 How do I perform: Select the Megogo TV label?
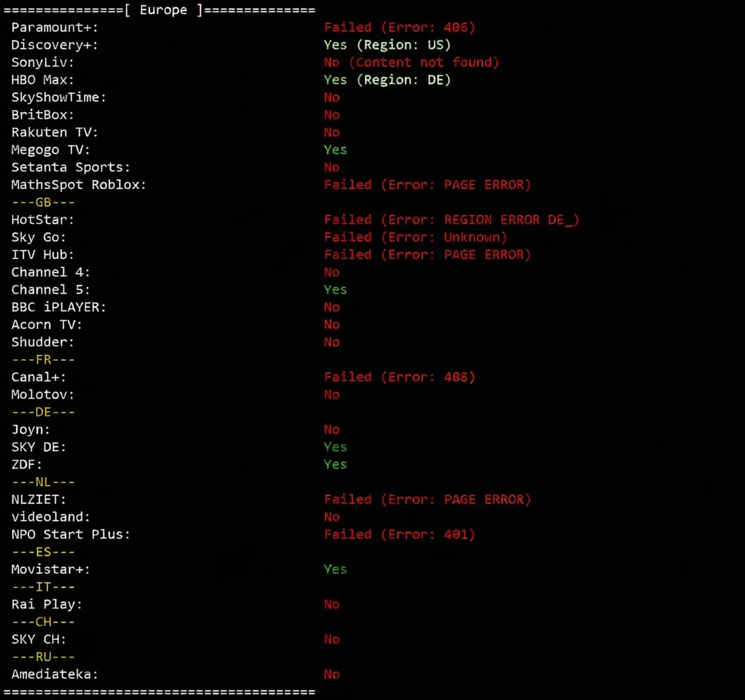[x=50, y=150]
